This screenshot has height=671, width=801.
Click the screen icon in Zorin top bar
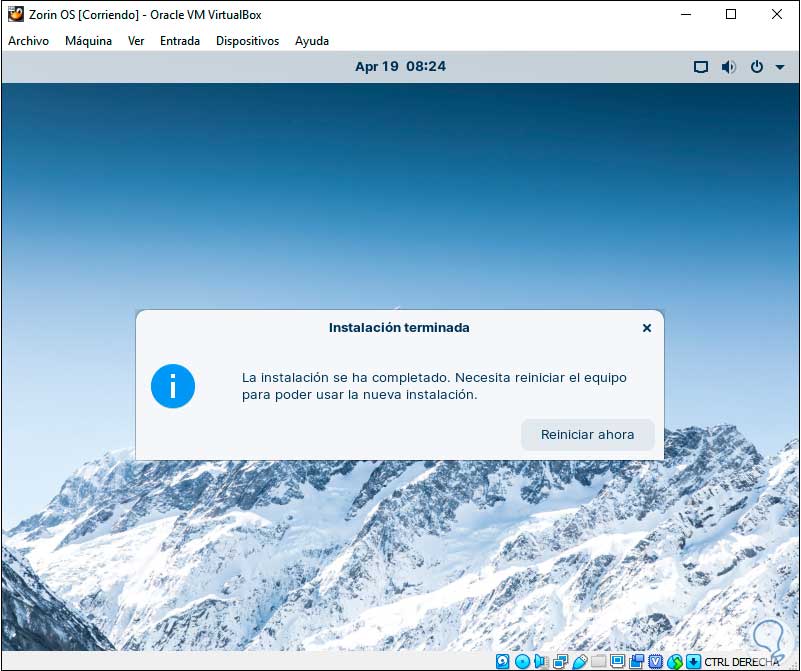(x=701, y=67)
